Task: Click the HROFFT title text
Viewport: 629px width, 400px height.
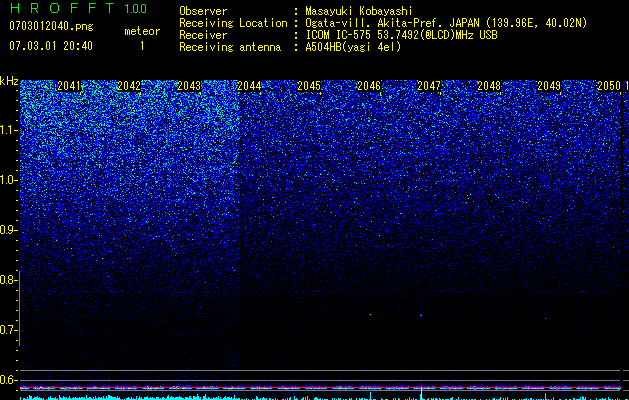Action: tap(62, 8)
